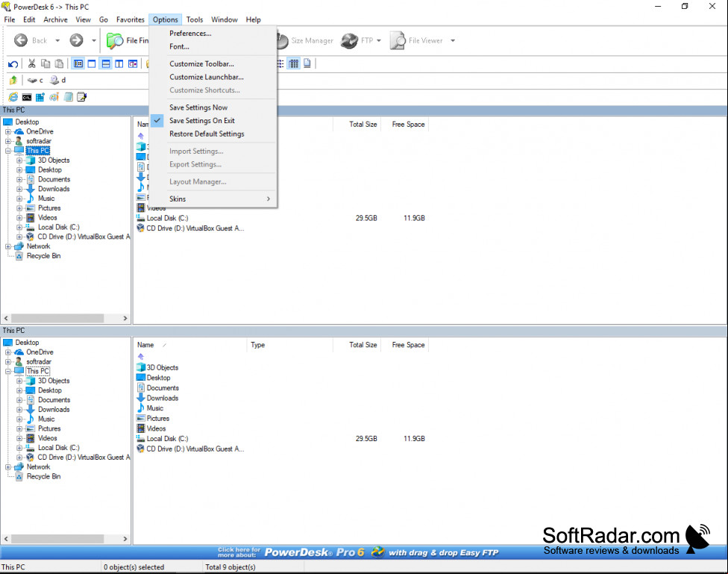Toggle the folder tree pane view button

[78, 63]
